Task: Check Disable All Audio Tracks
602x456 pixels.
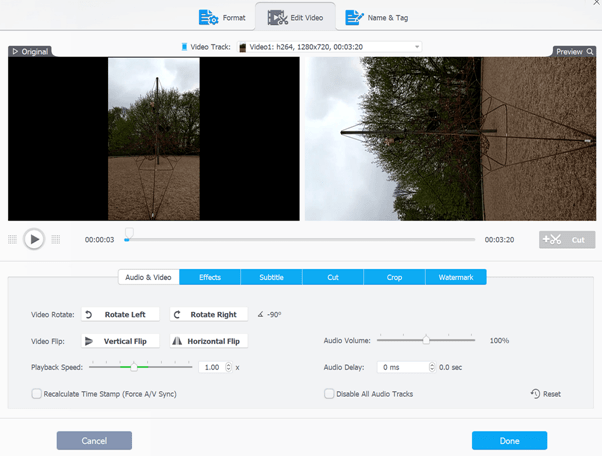Action: (x=329, y=394)
